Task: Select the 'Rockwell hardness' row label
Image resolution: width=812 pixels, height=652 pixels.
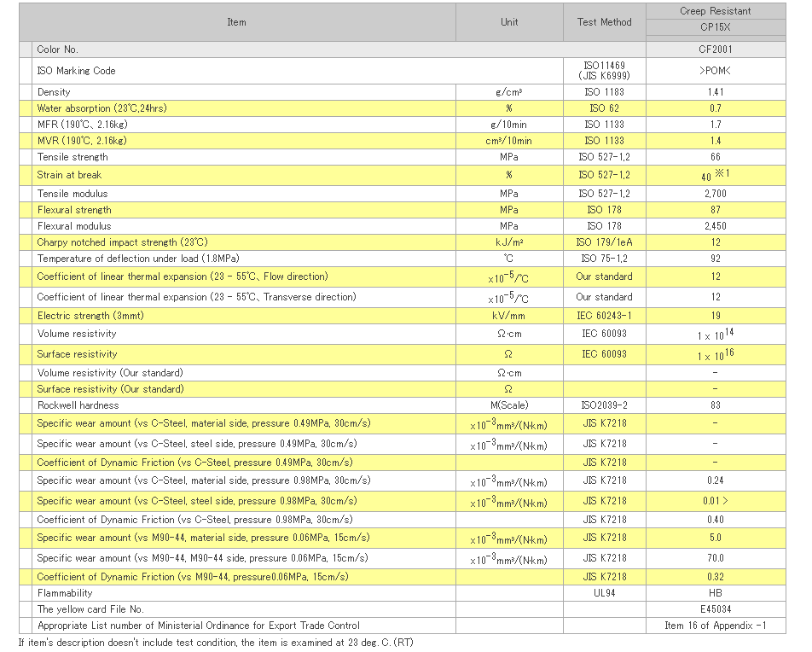Action: pos(78,405)
